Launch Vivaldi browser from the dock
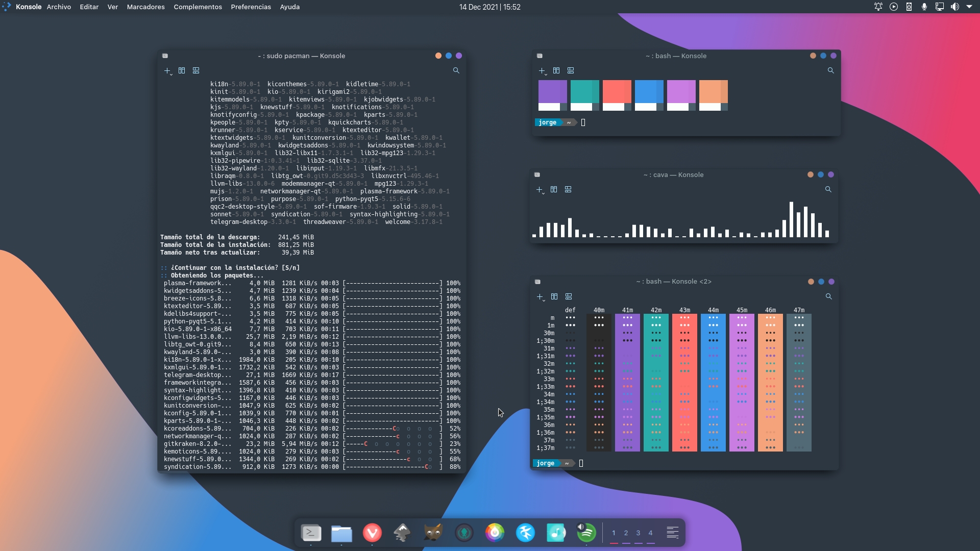980x551 pixels. pyautogui.click(x=372, y=533)
